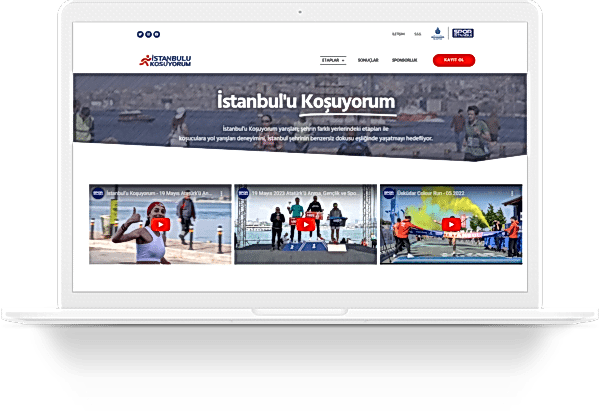Open the İLETİŞİM link

[x=398, y=34]
